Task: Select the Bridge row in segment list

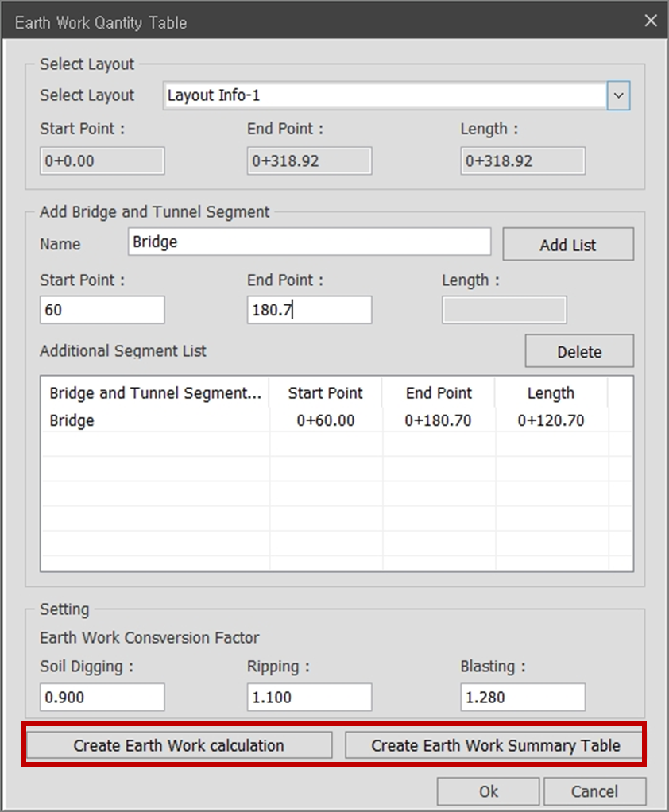Action: [x=337, y=420]
